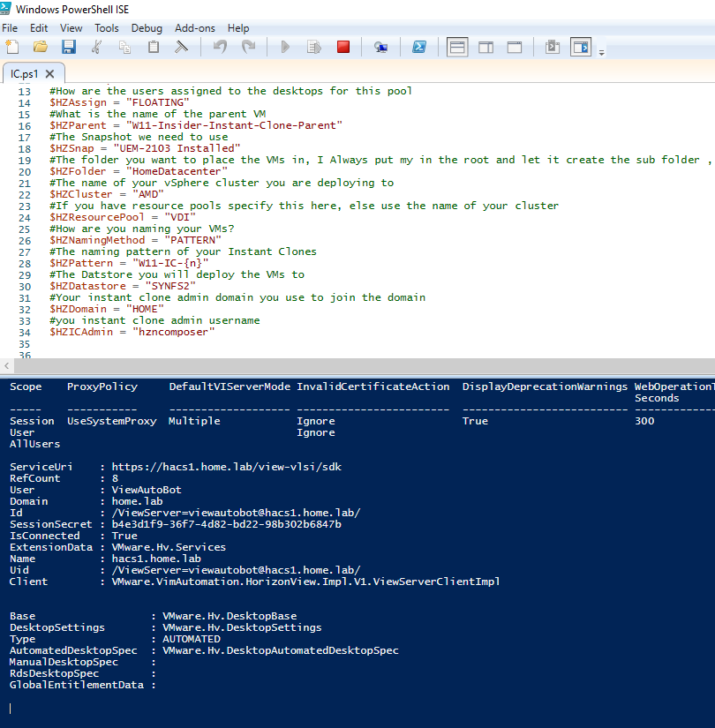Click the script pane left scroll arrow

click(6, 366)
